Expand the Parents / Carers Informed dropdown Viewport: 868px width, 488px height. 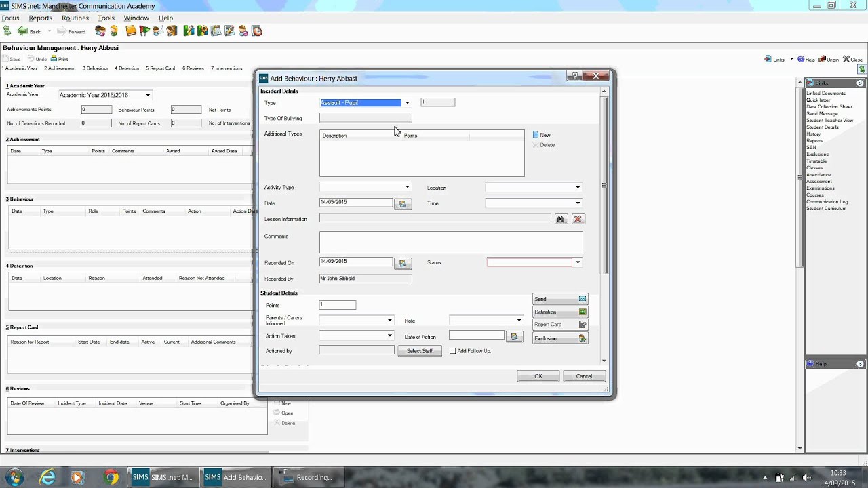(x=389, y=320)
